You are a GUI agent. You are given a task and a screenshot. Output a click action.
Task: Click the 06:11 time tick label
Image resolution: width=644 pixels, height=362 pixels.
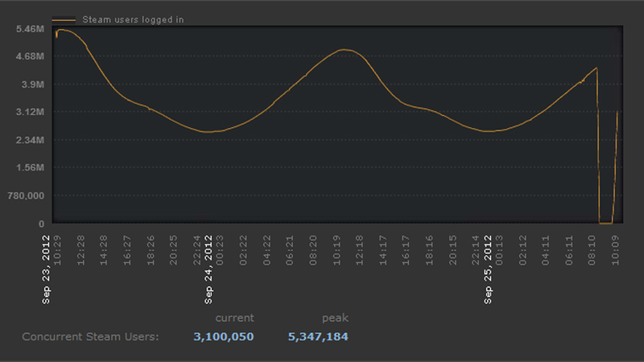click(x=569, y=250)
